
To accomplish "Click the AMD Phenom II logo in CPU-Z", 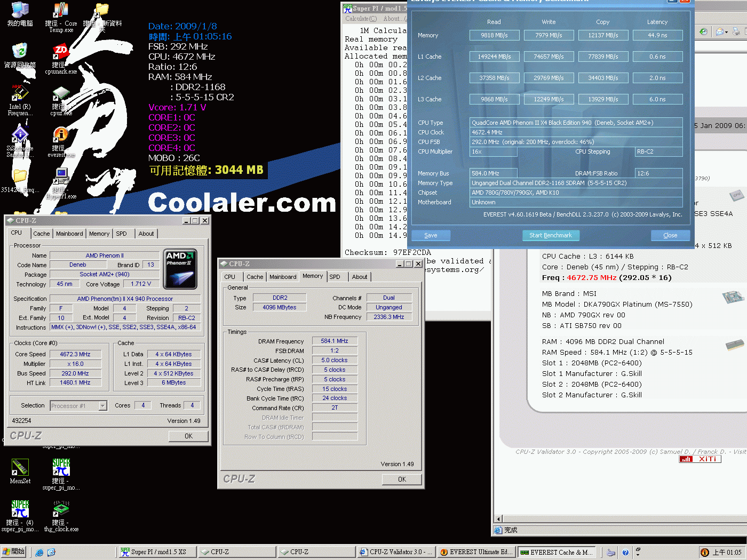I will [180, 269].
